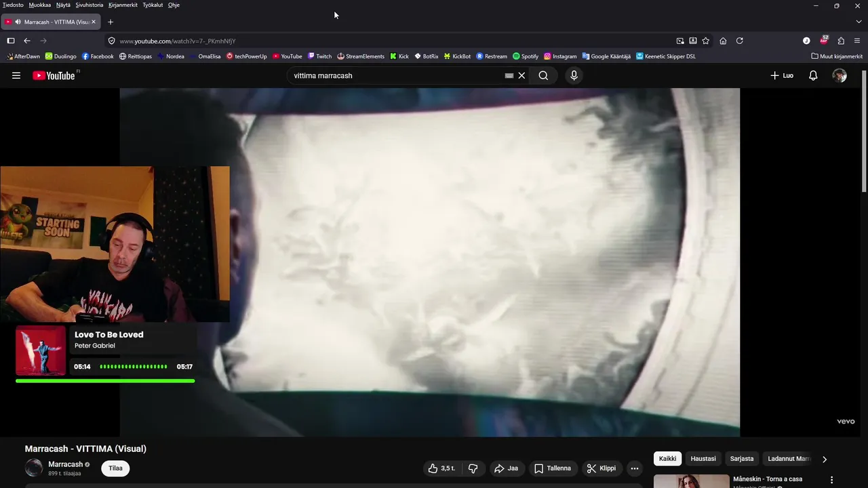Open the browser extensions puzzle icon
This screenshot has width=868, height=488.
[841, 41]
